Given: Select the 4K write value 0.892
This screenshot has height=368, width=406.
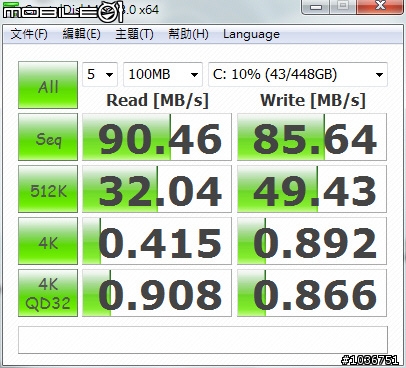Looking at the screenshot, I should click(x=312, y=241).
